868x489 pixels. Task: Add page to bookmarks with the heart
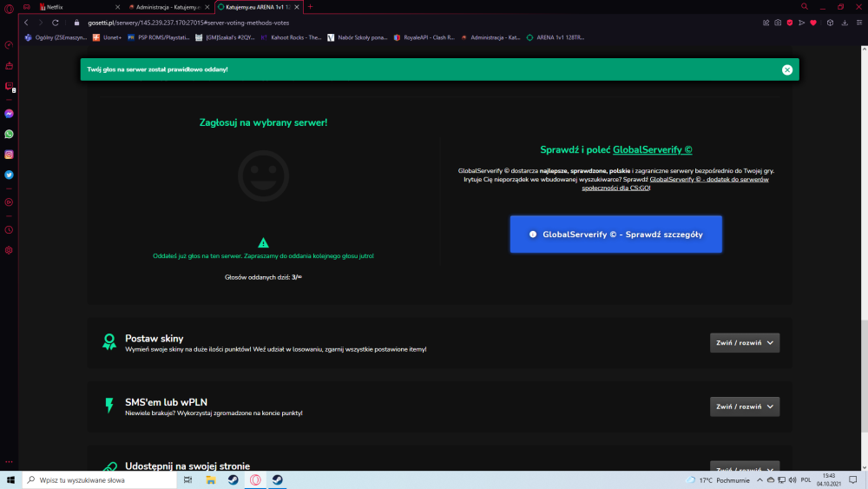point(813,23)
